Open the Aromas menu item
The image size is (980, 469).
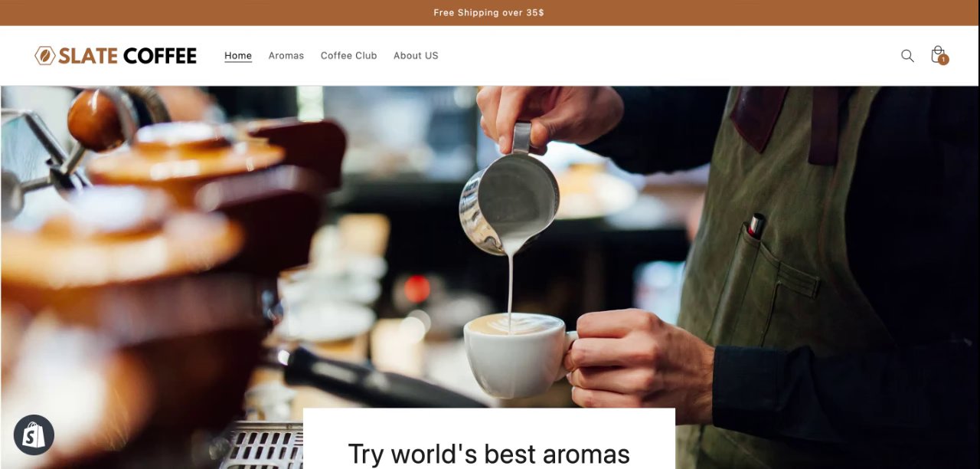tap(286, 55)
